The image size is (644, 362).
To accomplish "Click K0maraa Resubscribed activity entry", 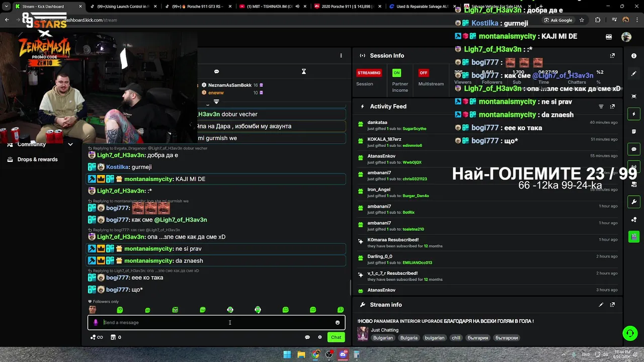I will [488, 242].
